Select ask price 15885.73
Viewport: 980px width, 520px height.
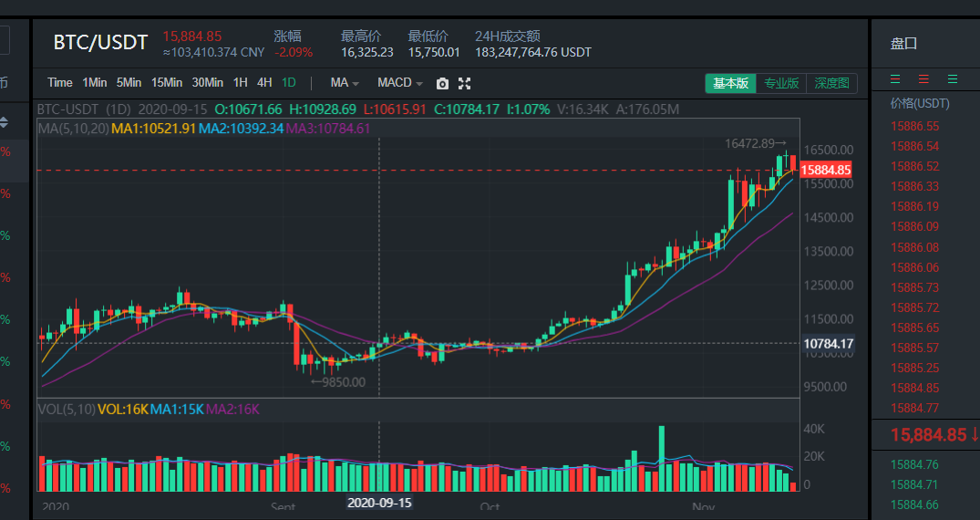click(x=915, y=287)
